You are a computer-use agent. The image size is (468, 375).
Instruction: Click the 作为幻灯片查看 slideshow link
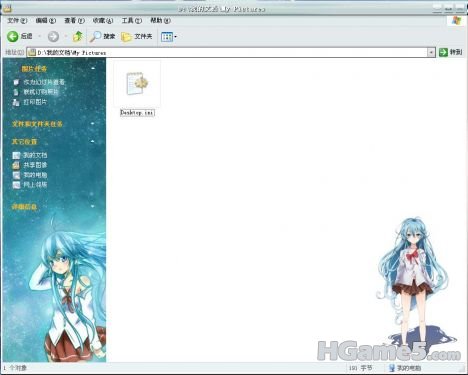tap(44, 82)
